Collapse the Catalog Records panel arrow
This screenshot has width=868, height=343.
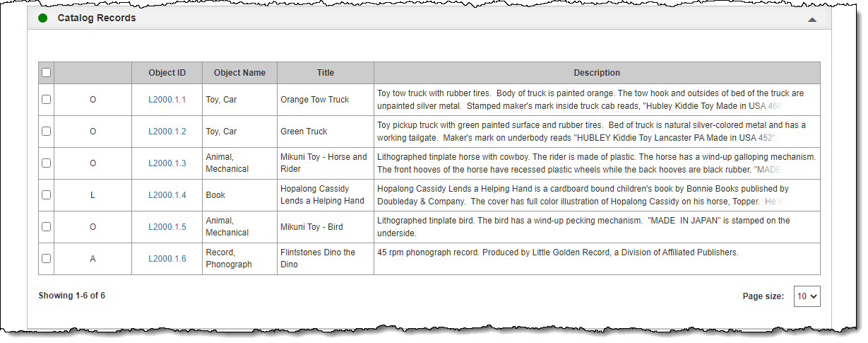(x=812, y=20)
